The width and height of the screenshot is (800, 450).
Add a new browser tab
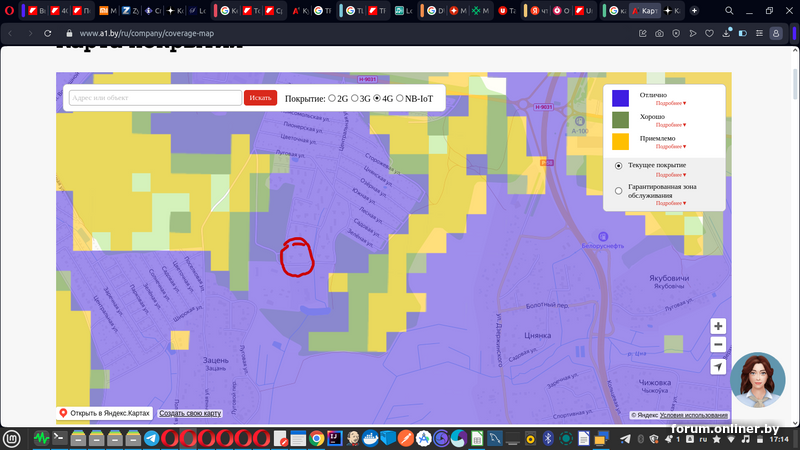coord(694,11)
